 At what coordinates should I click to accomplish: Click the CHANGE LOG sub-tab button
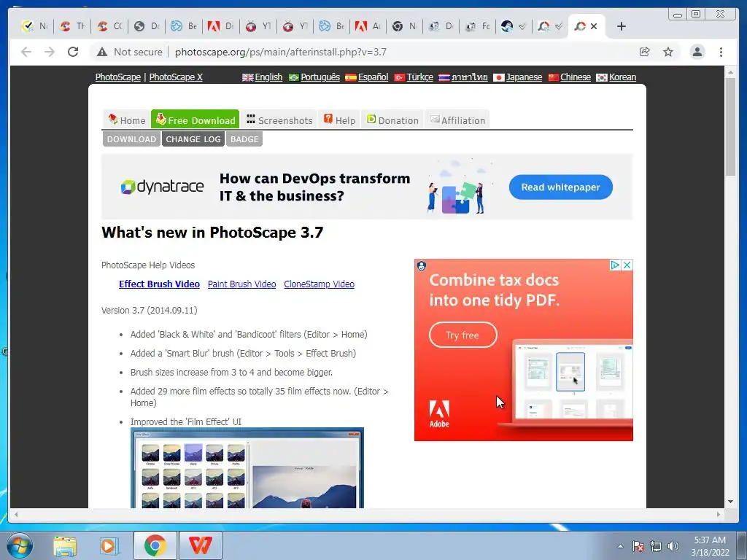[193, 139]
